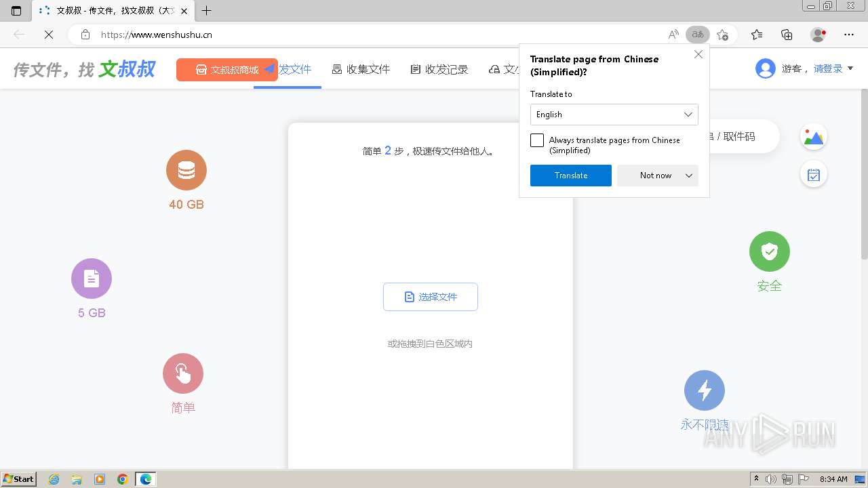Image resolution: width=868 pixels, height=488 pixels.
Task: Click the guest user avatar icon
Action: (x=766, y=68)
